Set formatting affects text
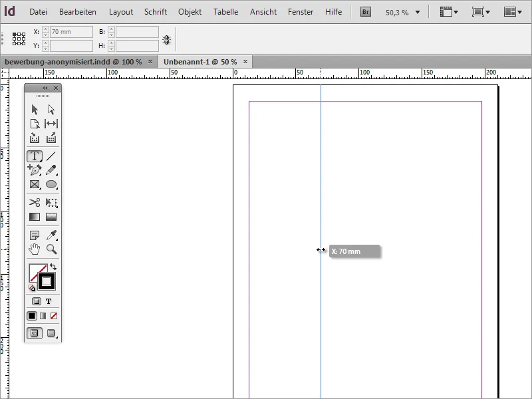Viewport: 532px width, 399px height. click(x=49, y=301)
